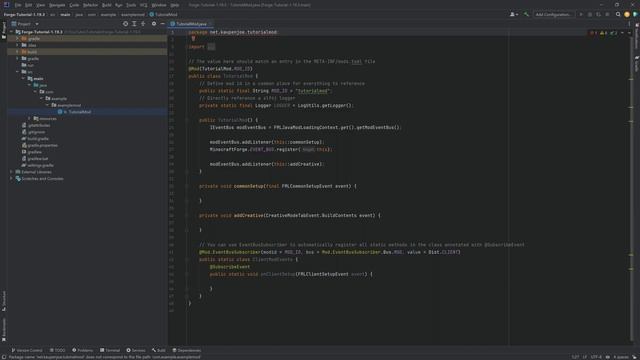This screenshot has width=640, height=360.
Task: Open Structure tool window on left stripe
Action: [x=4, y=301]
